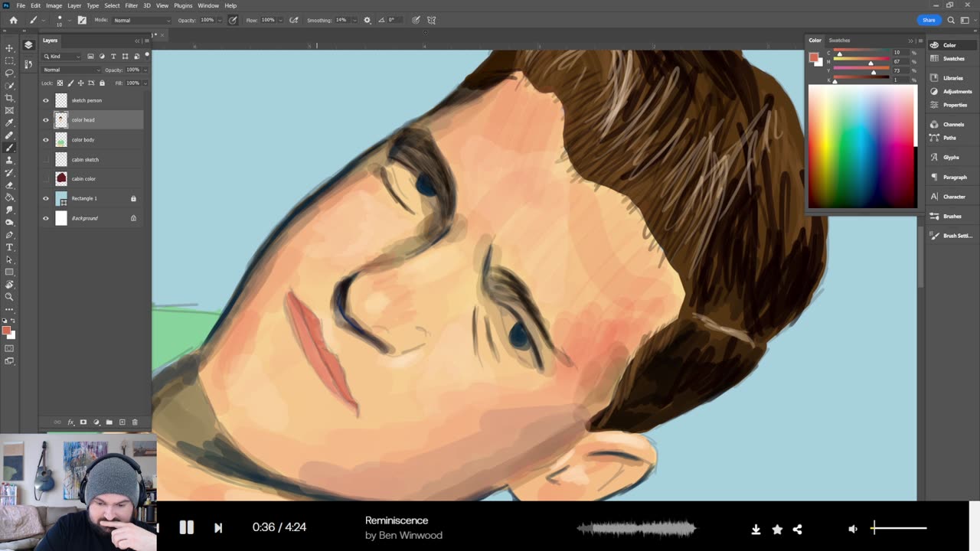
Task: Hide the sketch person layer
Action: (x=46, y=100)
